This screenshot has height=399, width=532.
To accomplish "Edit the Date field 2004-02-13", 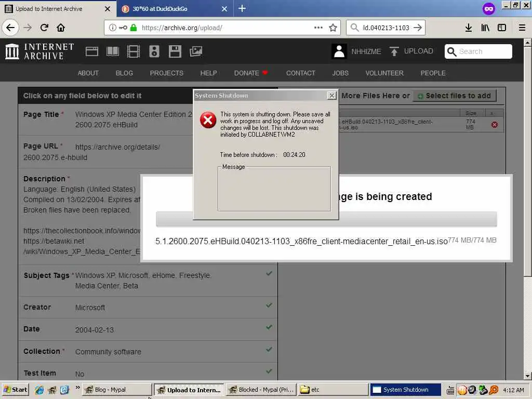I will click(x=148, y=329).
